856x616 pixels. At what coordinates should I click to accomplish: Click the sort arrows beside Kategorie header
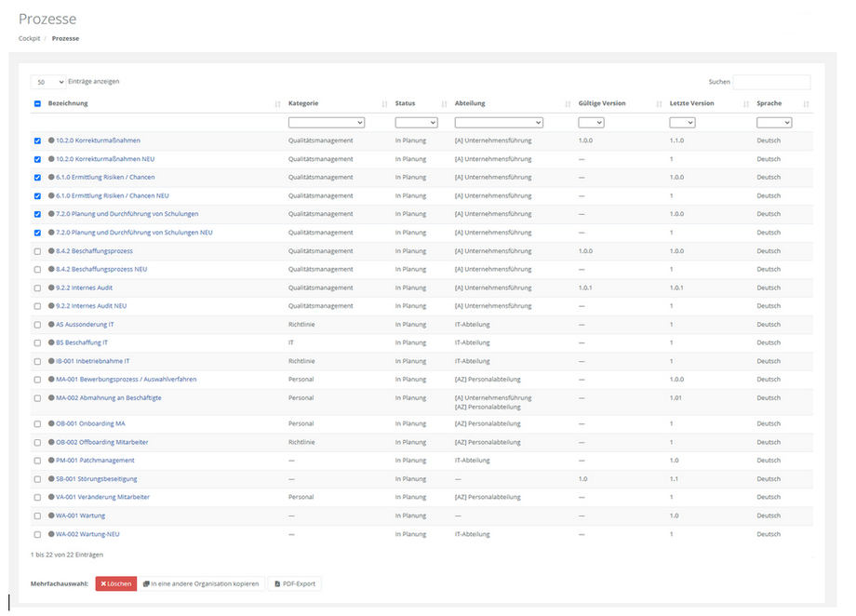click(384, 104)
